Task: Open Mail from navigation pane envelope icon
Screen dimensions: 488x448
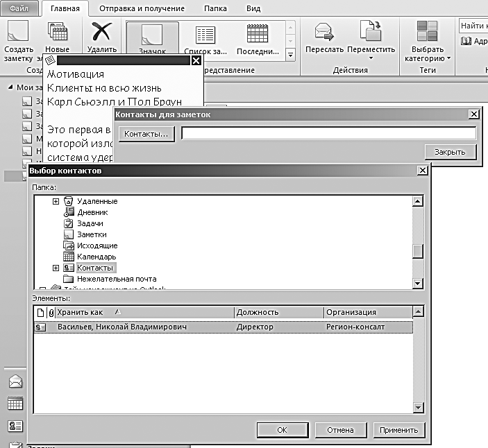Action: (x=15, y=381)
